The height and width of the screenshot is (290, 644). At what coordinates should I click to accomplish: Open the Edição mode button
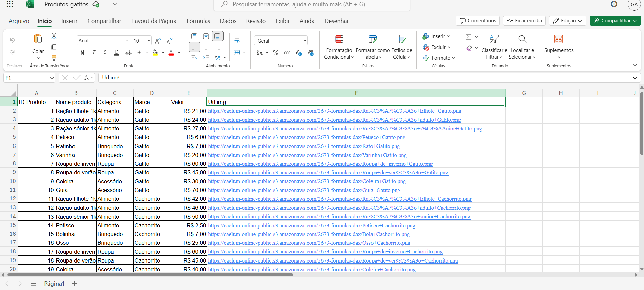point(567,21)
